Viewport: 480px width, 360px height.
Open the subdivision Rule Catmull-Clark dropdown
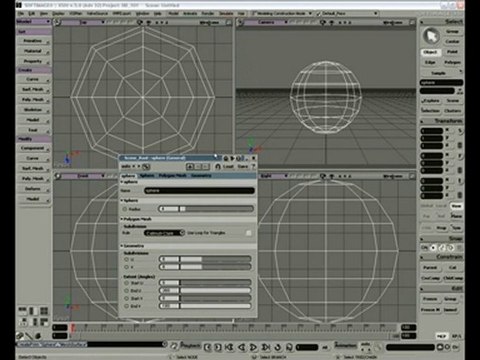tap(164, 233)
